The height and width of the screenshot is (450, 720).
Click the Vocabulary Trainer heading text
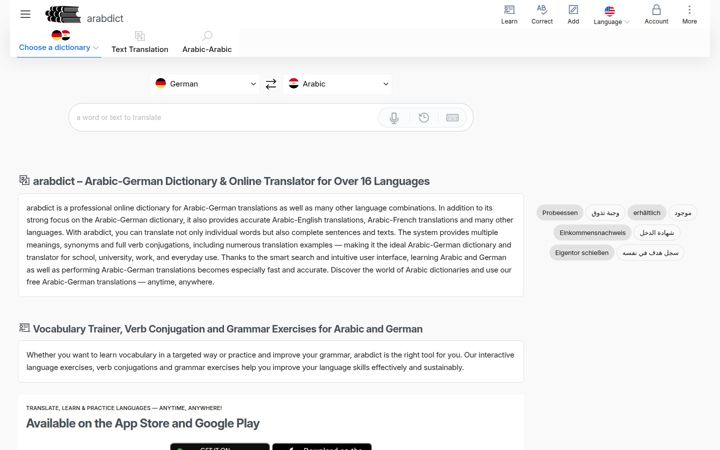pyautogui.click(x=228, y=329)
